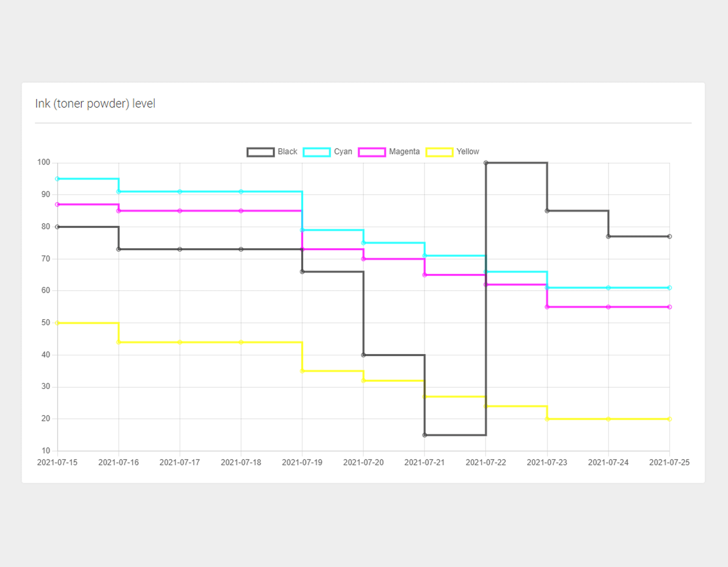Click the Black point at 85 on 2021-07-23
Image resolution: width=728 pixels, height=567 pixels.
(x=547, y=211)
